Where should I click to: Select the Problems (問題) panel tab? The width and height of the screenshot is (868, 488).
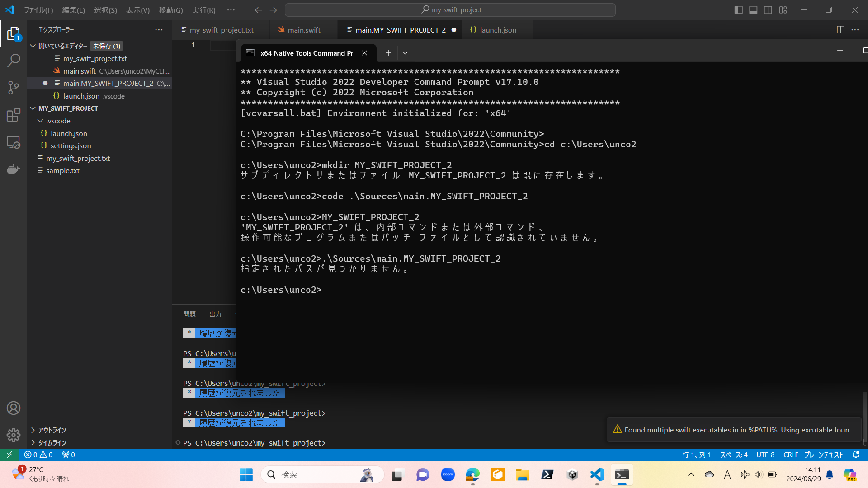click(189, 314)
